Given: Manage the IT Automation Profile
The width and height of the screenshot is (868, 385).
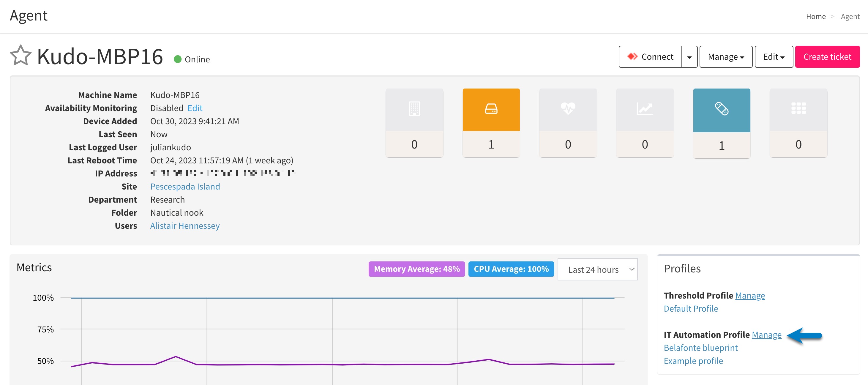Looking at the screenshot, I should 767,335.
